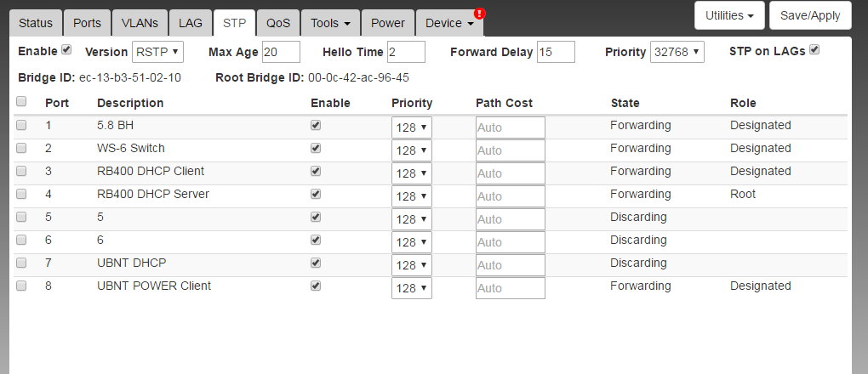
Task: Open the QoS tab
Action: (278, 23)
